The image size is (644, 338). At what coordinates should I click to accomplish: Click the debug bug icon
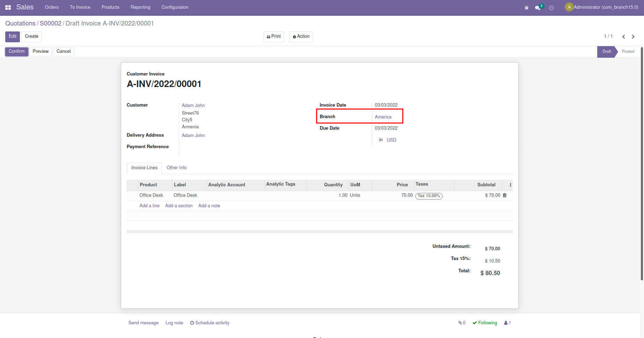(x=526, y=8)
